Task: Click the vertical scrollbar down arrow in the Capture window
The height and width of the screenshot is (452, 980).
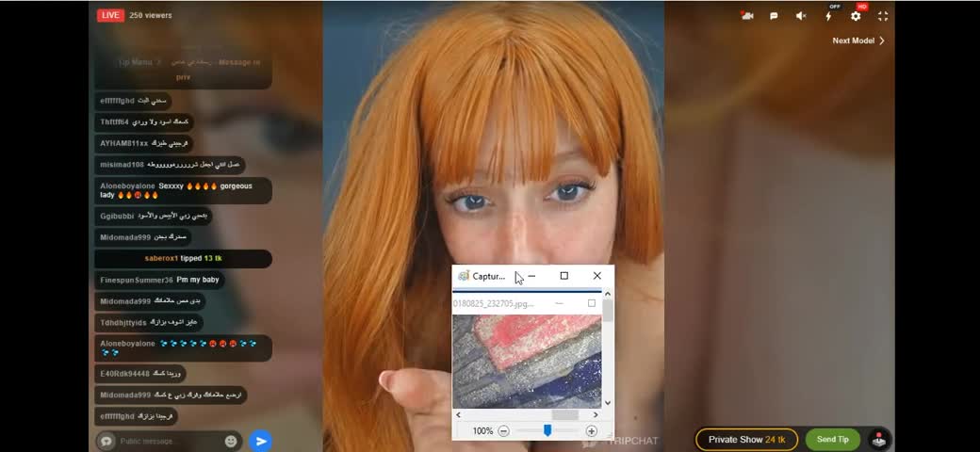Action: coord(608,403)
